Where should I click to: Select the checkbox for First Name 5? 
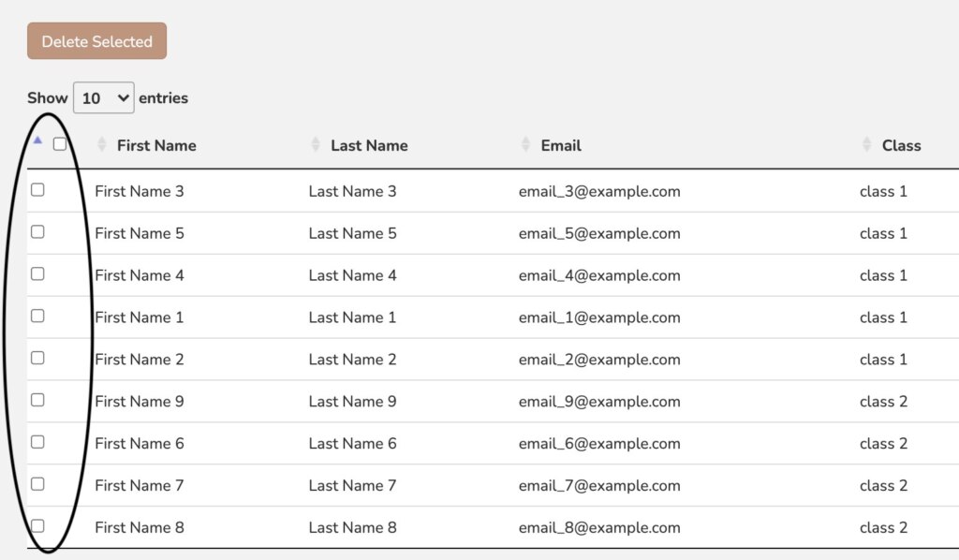tap(37, 231)
